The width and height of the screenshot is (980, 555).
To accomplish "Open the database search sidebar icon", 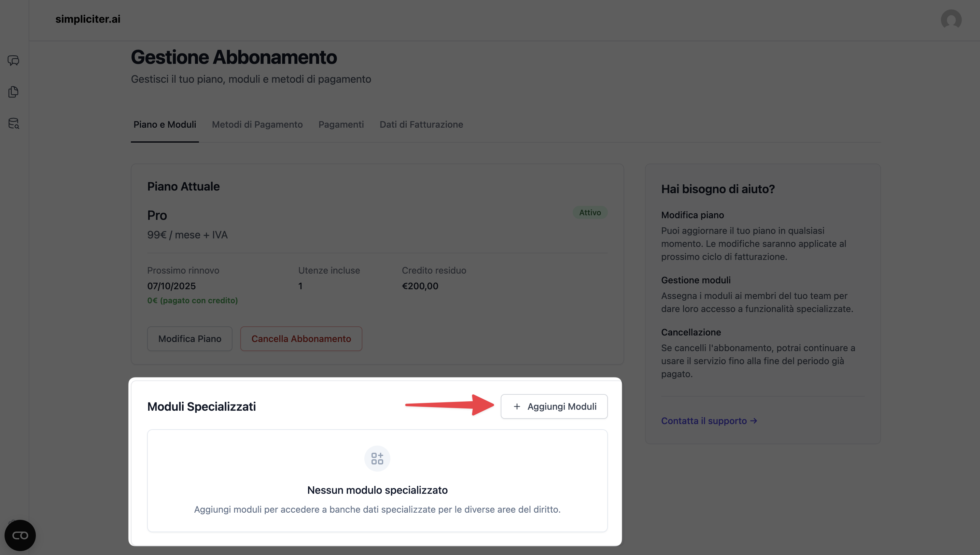I will pyautogui.click(x=13, y=123).
